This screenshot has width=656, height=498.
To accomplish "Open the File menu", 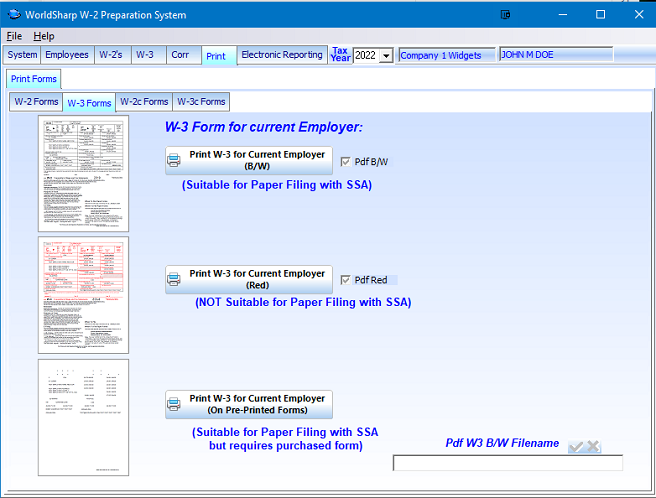I will [x=14, y=36].
